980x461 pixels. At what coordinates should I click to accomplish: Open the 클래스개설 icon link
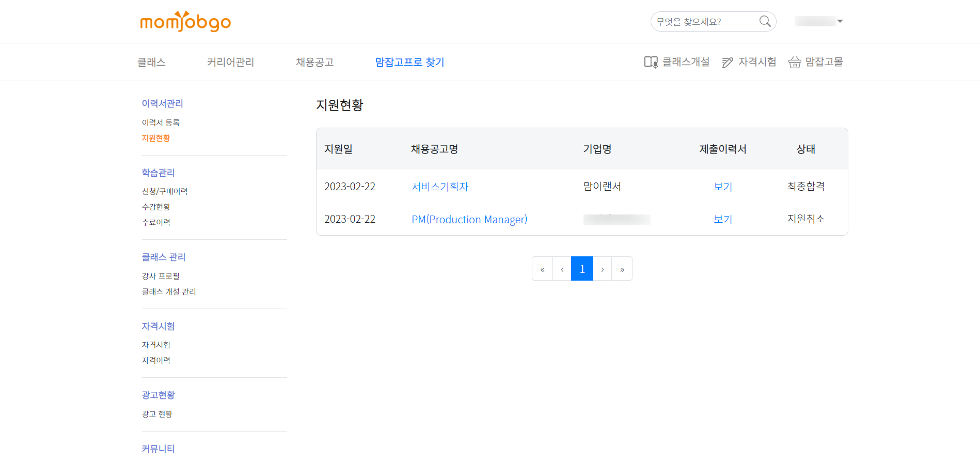[x=676, y=62]
